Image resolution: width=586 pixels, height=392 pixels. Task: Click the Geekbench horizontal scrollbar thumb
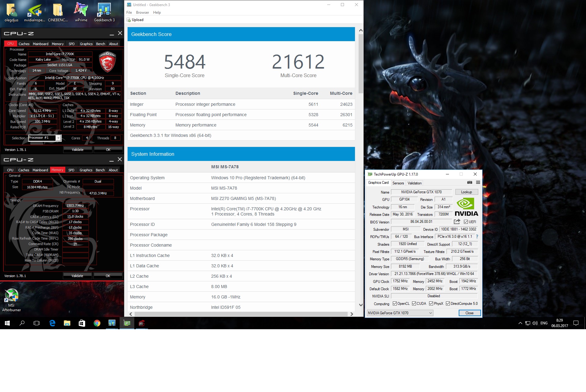click(x=241, y=314)
